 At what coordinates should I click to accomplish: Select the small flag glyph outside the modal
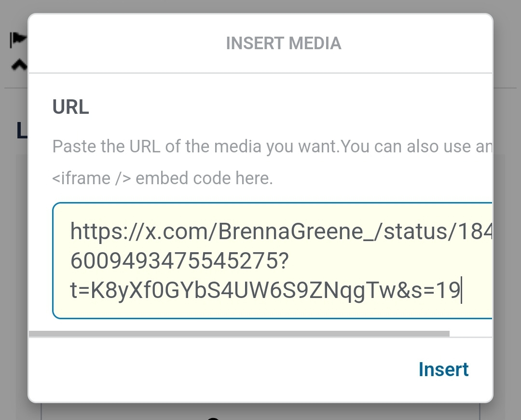[15, 38]
